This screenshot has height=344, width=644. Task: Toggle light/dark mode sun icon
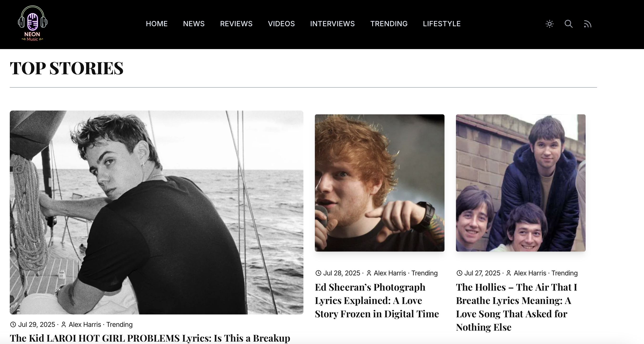click(x=550, y=24)
